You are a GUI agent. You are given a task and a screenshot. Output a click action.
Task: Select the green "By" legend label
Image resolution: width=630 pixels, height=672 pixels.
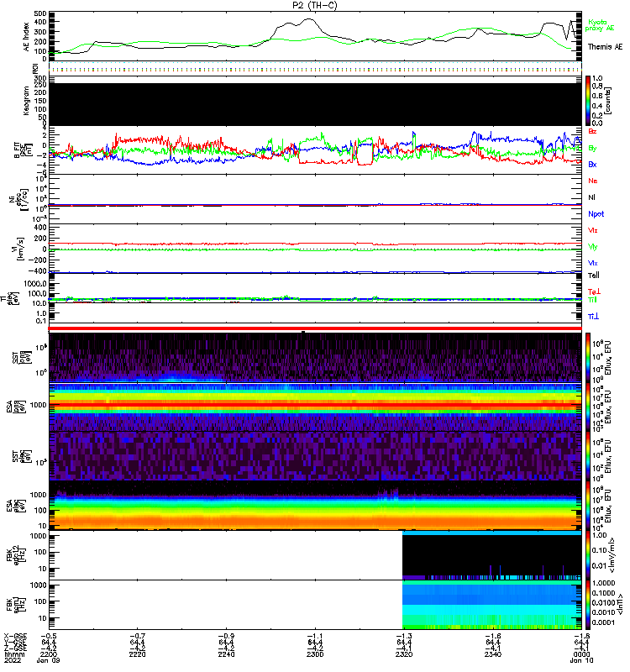click(x=592, y=148)
